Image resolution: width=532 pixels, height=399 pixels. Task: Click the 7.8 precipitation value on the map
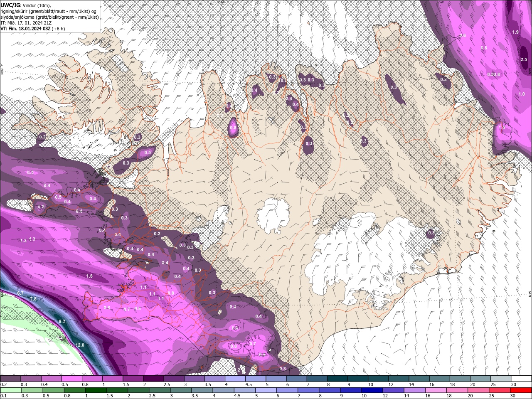[x=33, y=299]
